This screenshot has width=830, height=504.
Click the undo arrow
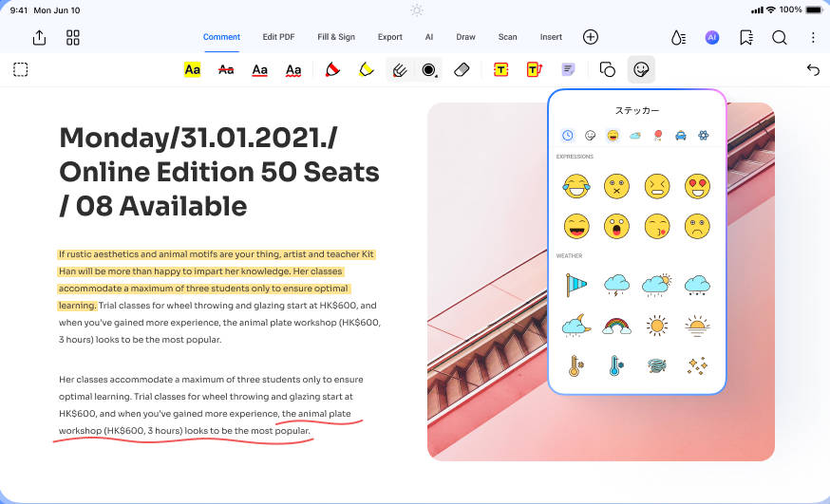tap(812, 69)
